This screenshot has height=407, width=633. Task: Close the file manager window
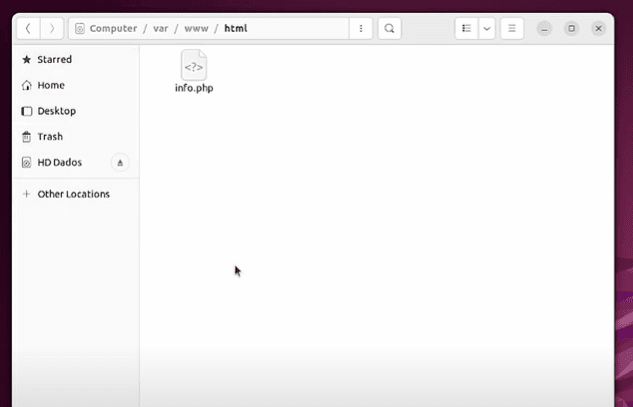pyautogui.click(x=599, y=29)
